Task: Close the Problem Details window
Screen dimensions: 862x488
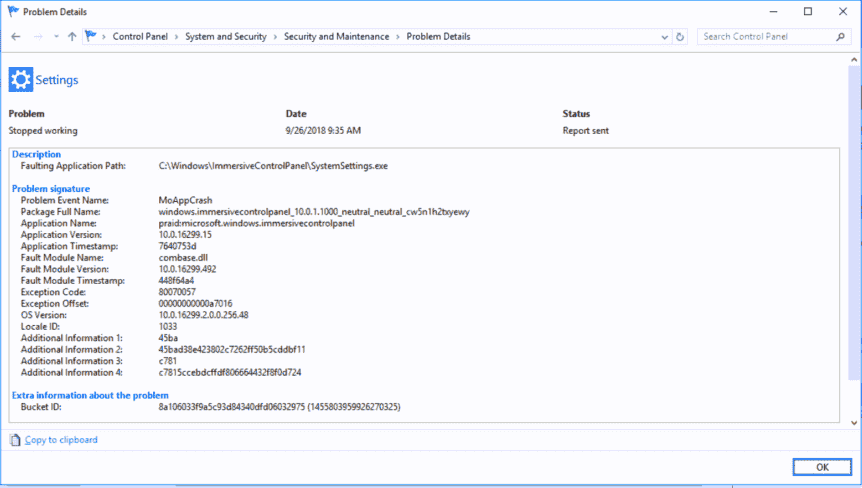Action: [x=843, y=12]
